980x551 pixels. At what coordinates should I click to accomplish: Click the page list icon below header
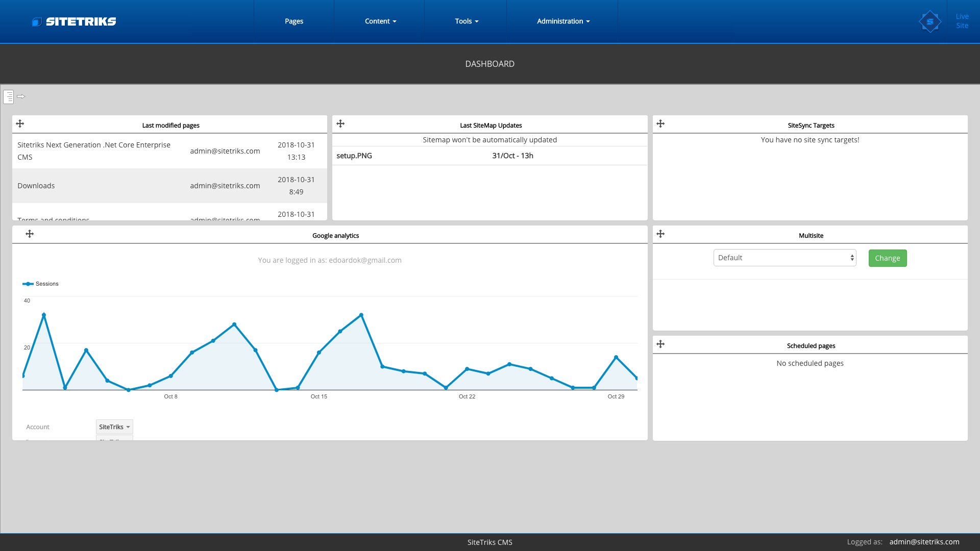point(9,96)
